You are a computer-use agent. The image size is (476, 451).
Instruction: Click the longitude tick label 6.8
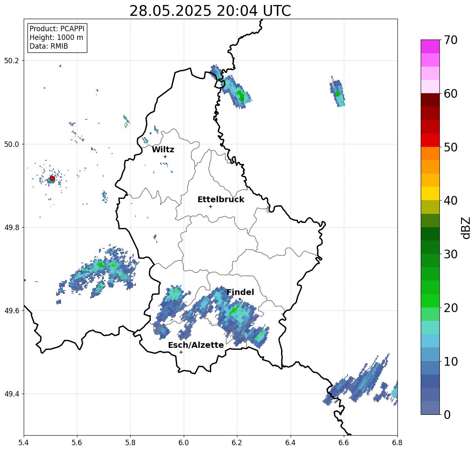click(397, 443)
